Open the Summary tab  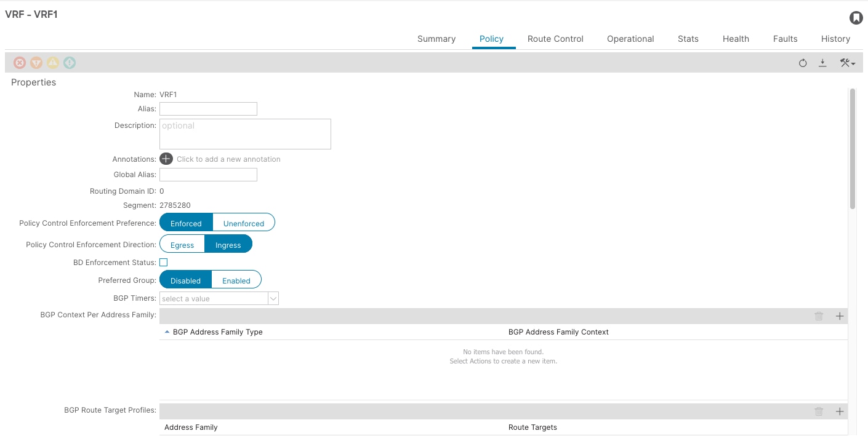pyautogui.click(x=436, y=39)
